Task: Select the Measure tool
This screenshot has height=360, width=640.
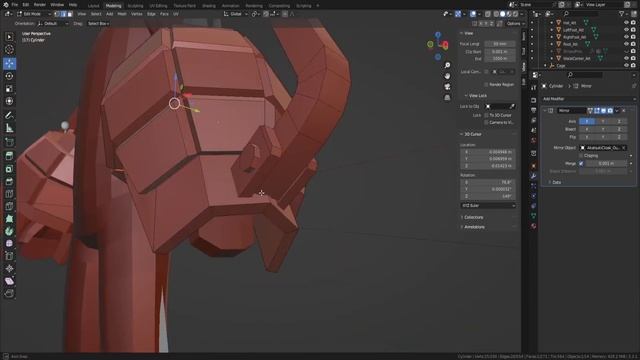Action: [9, 128]
